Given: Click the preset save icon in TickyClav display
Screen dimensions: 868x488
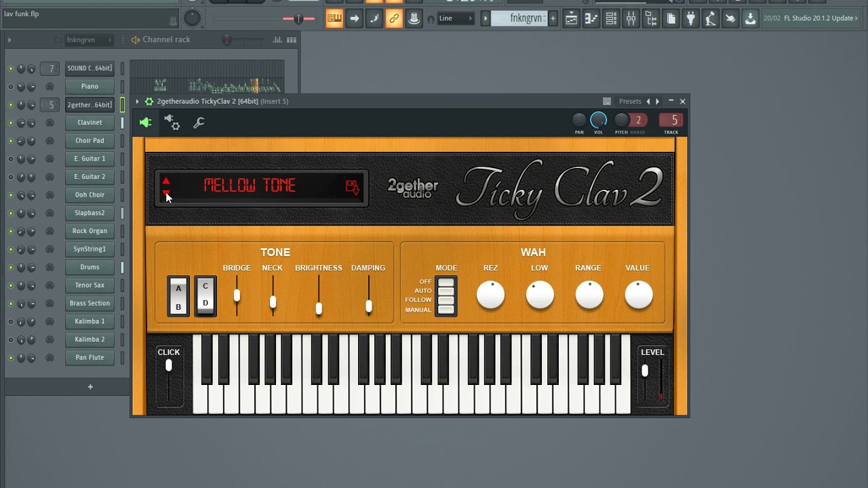Looking at the screenshot, I should point(352,187).
